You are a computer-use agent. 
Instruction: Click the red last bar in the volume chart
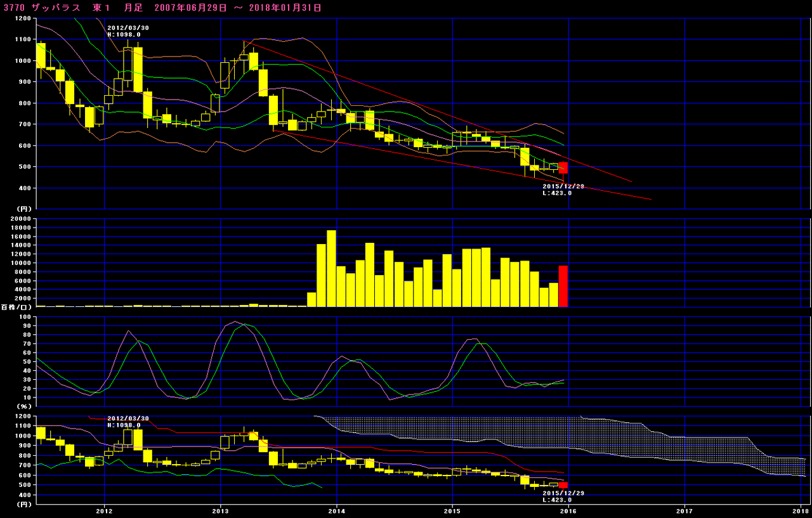tap(563, 286)
